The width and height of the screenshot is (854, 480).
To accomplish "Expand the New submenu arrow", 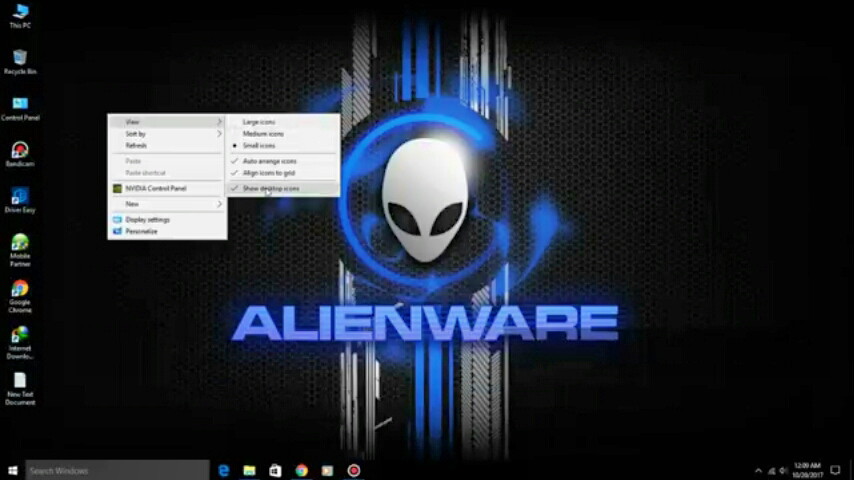I will tap(219, 204).
